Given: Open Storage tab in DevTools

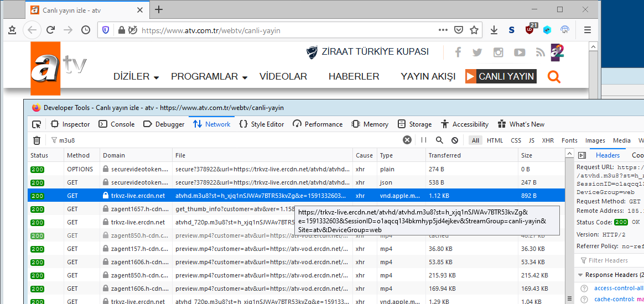Looking at the screenshot, I should (x=415, y=124).
